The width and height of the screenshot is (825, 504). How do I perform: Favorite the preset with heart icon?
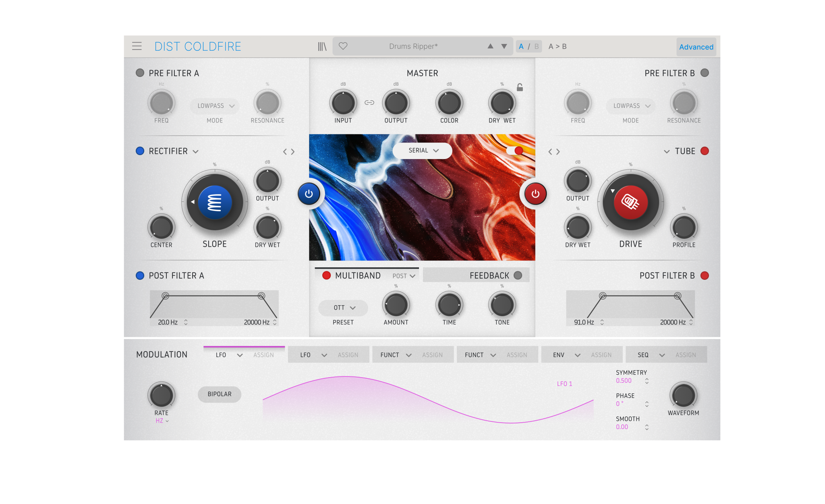pos(343,46)
